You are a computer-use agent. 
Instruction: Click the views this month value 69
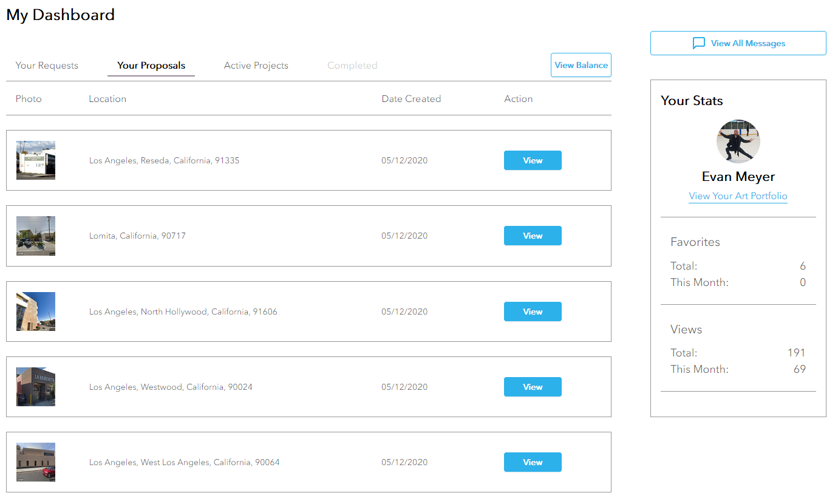tap(800, 369)
